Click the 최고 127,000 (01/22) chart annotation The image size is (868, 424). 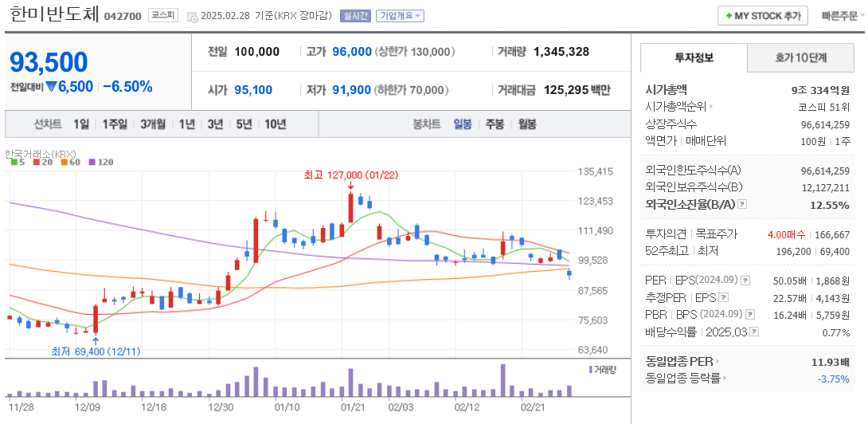coord(351,175)
